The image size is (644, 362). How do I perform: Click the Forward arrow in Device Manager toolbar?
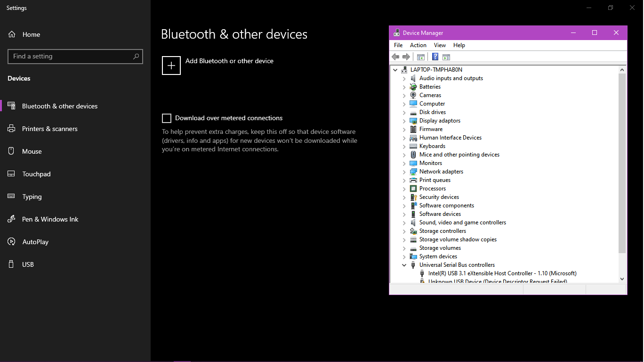coord(406,57)
